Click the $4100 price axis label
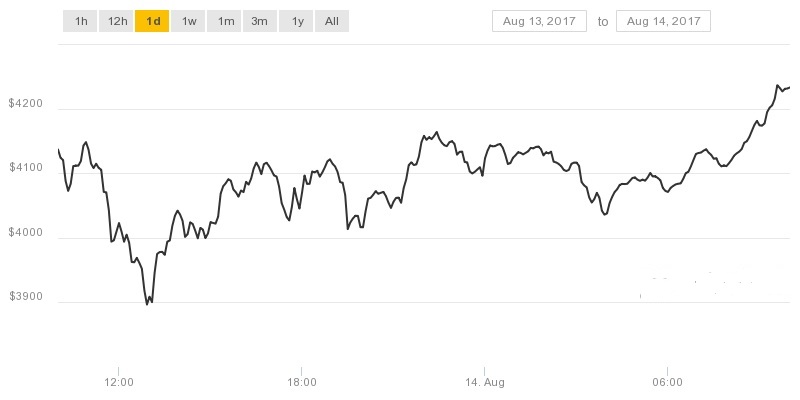Viewport: 800px width, 400px height. pos(26,167)
